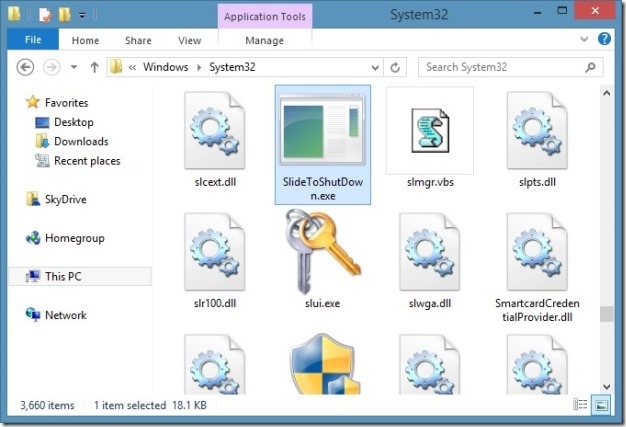Open Homegroup in navigation pane

click(x=75, y=238)
